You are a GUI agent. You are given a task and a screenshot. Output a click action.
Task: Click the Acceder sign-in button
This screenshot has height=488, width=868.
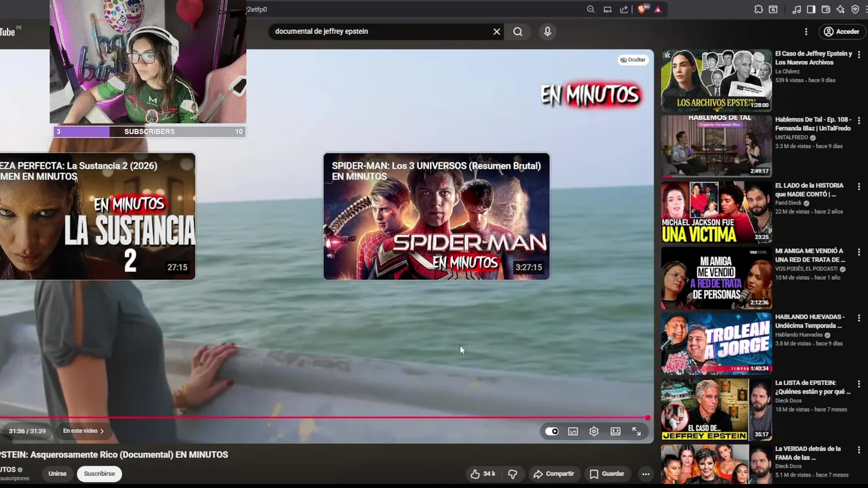tap(841, 32)
